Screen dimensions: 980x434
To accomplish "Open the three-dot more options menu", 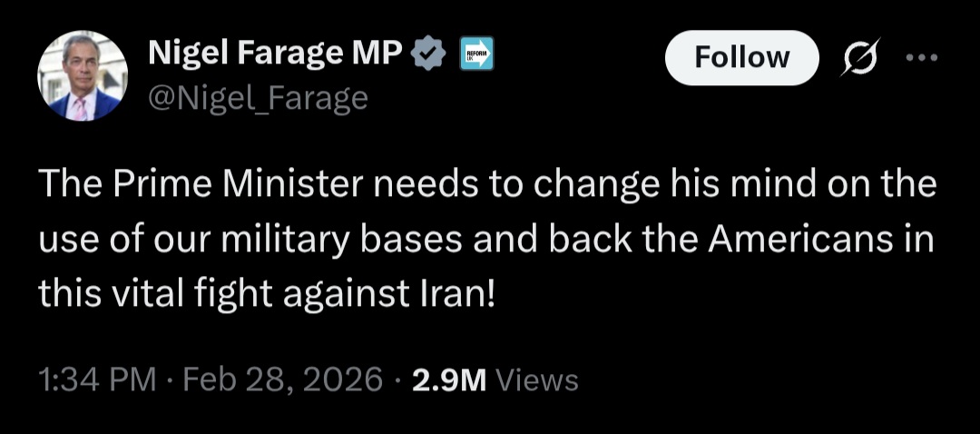I will pos(921,56).
